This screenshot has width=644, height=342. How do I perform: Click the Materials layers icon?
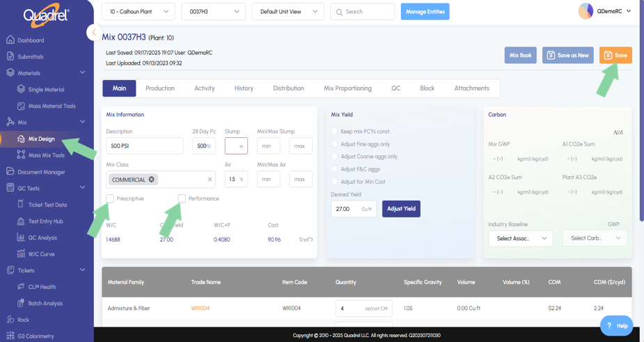point(10,72)
